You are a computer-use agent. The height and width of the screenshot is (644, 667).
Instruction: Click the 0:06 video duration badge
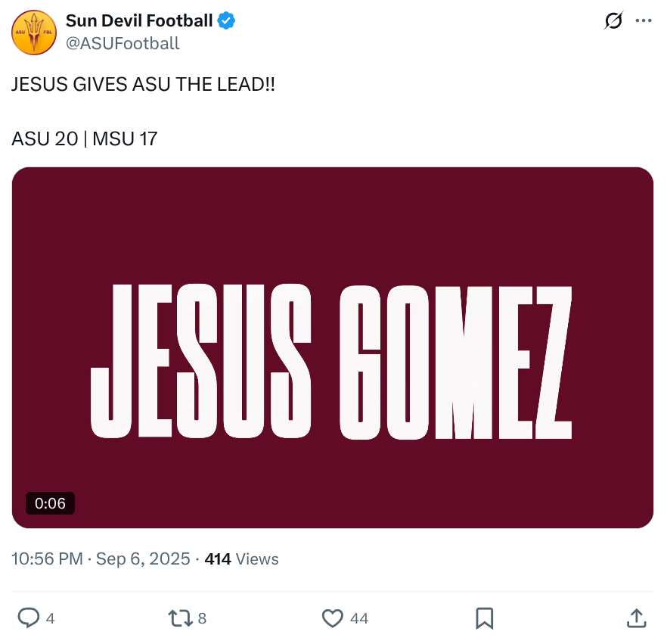tap(51, 503)
